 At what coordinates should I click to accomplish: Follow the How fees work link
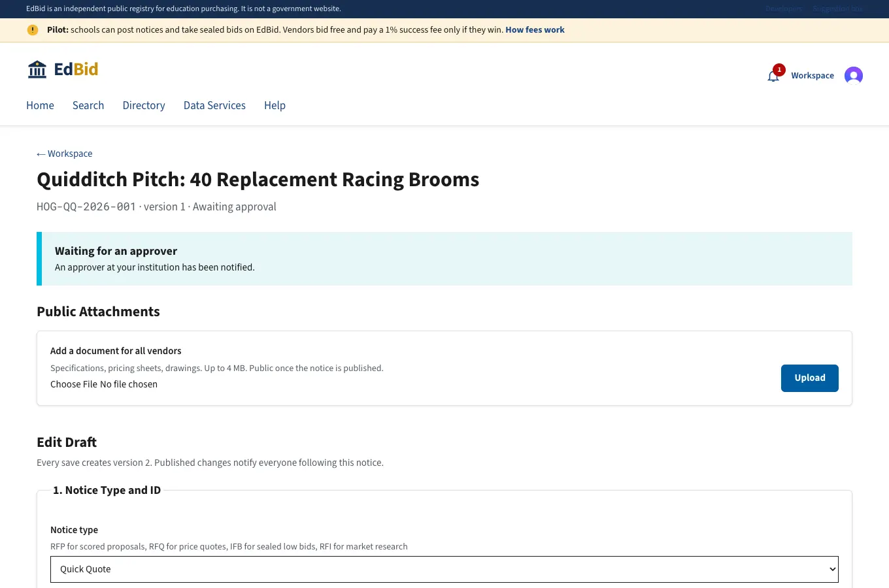coord(535,30)
